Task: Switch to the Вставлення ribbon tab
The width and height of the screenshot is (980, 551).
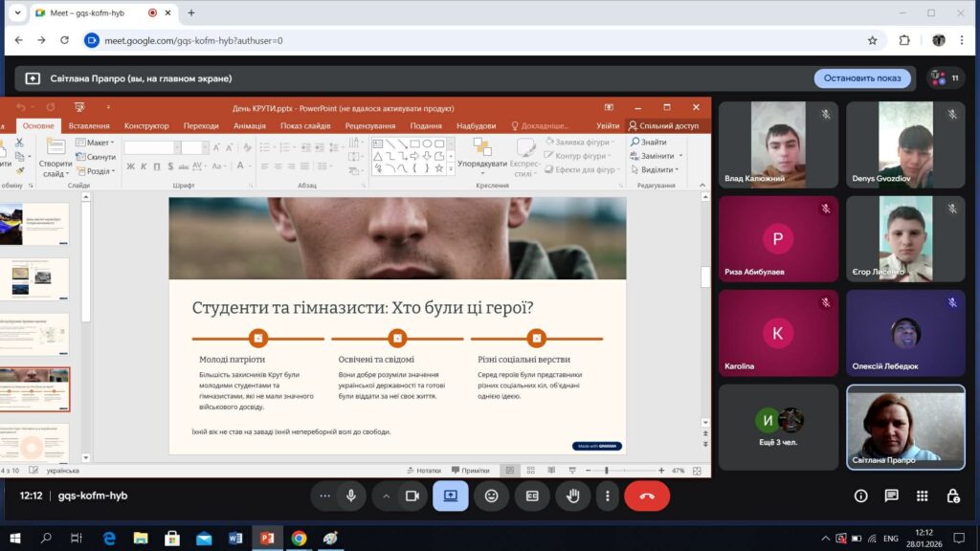Action: click(89, 125)
